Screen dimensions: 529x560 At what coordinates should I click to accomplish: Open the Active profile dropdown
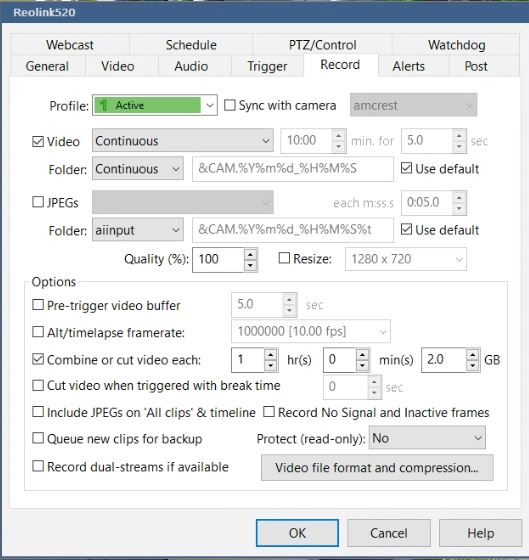[x=155, y=105]
